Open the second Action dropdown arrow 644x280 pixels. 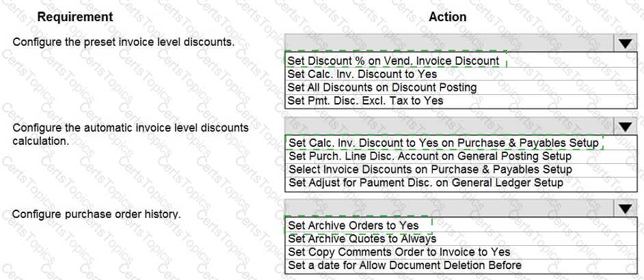pyautogui.click(x=625, y=126)
